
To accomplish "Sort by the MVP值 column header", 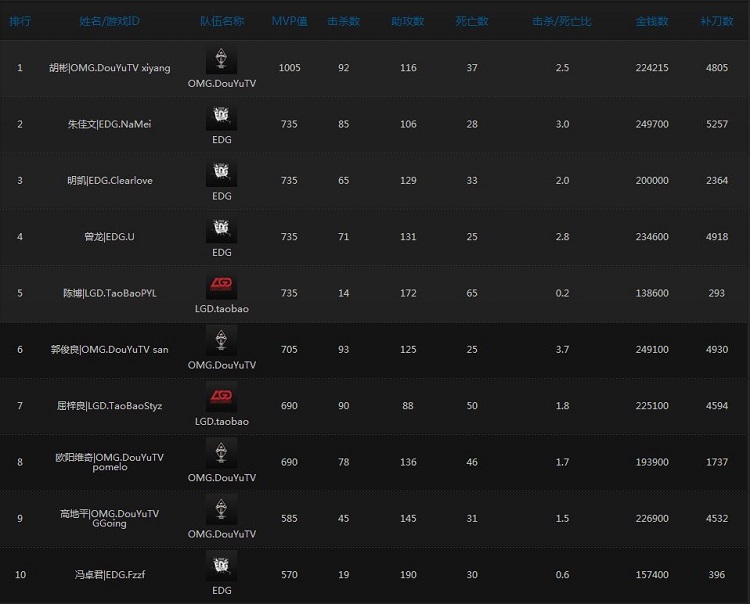I will [x=289, y=21].
